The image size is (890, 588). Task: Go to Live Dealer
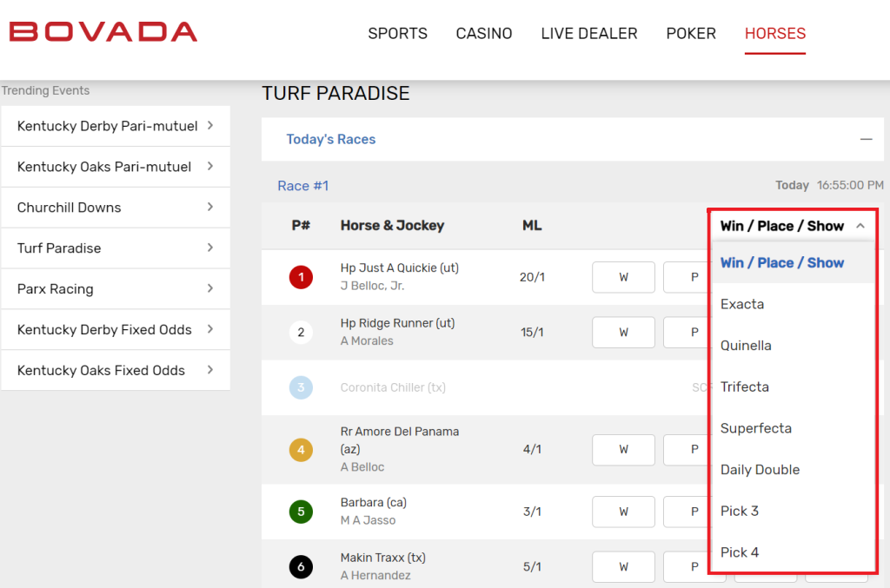click(x=589, y=34)
